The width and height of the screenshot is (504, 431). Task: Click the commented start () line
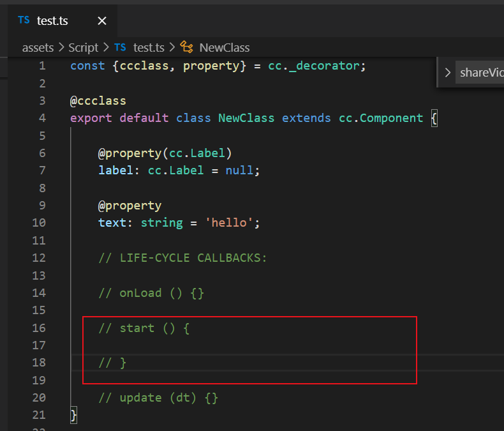click(x=144, y=328)
